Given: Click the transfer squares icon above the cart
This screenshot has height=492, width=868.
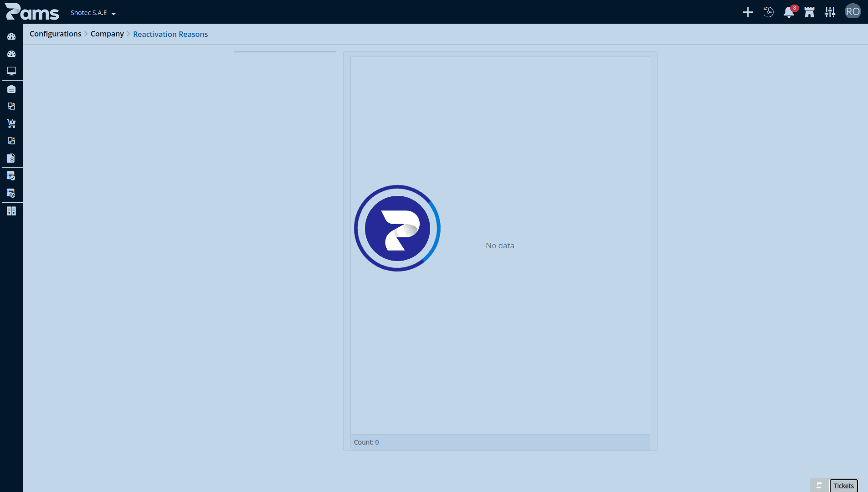Looking at the screenshot, I should tap(11, 106).
